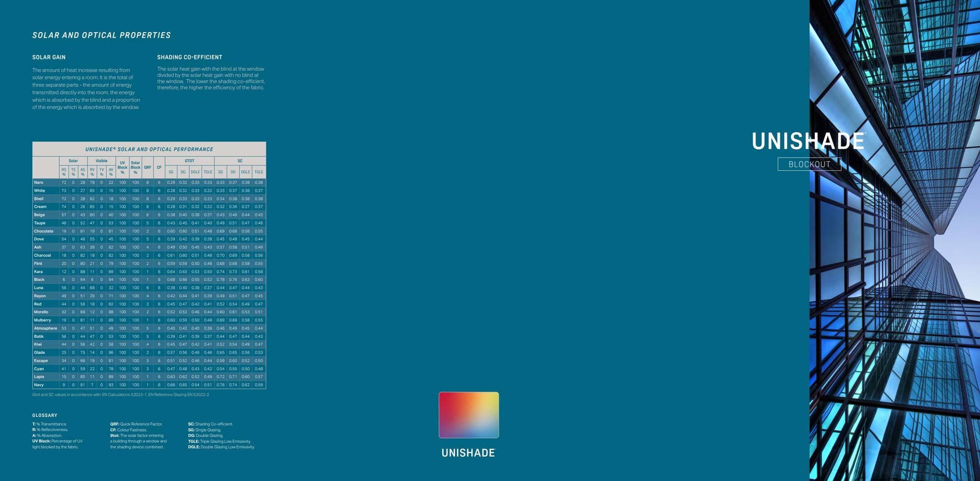This screenshot has height=481, width=980.
Task: Select the Shading Co-efficient section heading
Action: tap(189, 57)
